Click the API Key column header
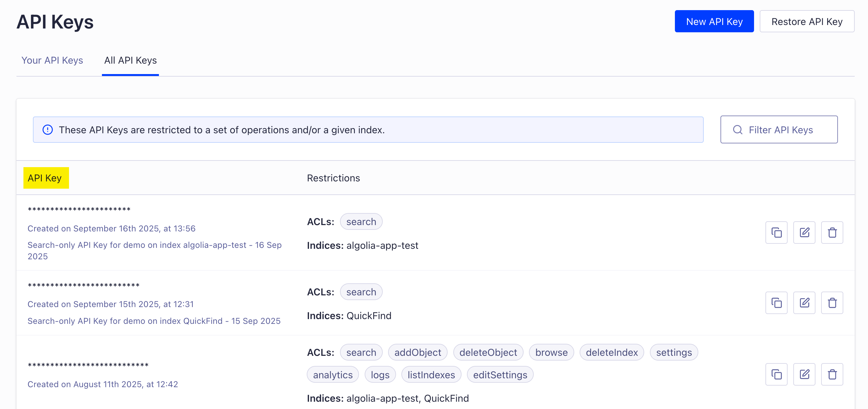The height and width of the screenshot is (409, 868). click(x=45, y=178)
